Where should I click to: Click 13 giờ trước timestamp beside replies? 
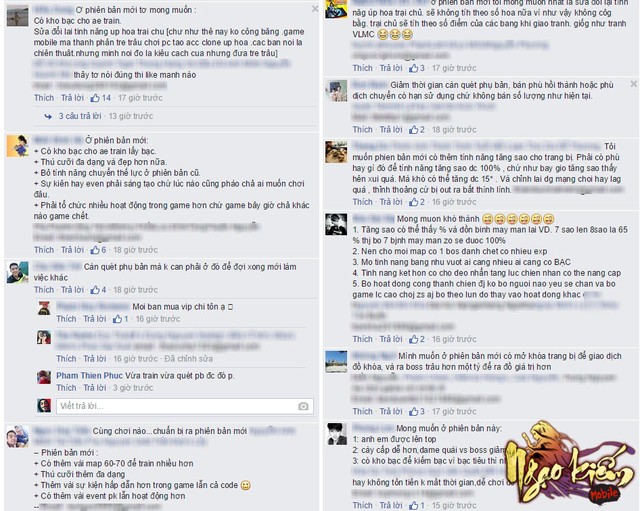131,116
